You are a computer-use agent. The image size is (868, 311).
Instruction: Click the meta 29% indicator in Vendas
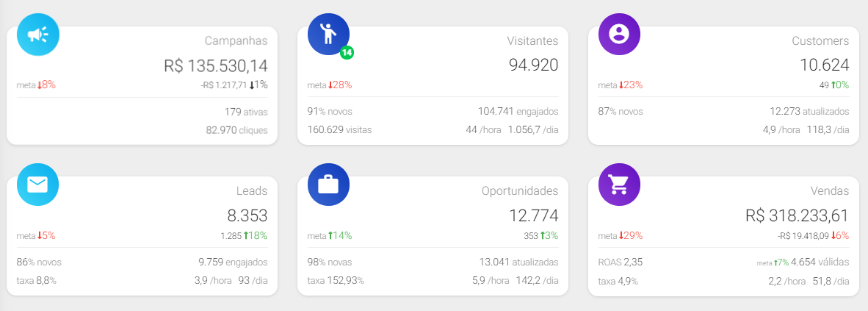coord(620,235)
